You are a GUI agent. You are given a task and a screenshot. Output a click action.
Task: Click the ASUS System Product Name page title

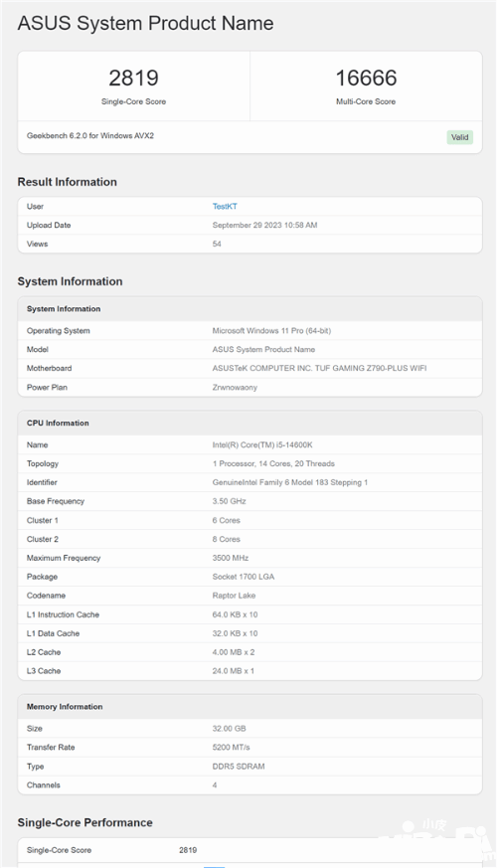pos(145,23)
